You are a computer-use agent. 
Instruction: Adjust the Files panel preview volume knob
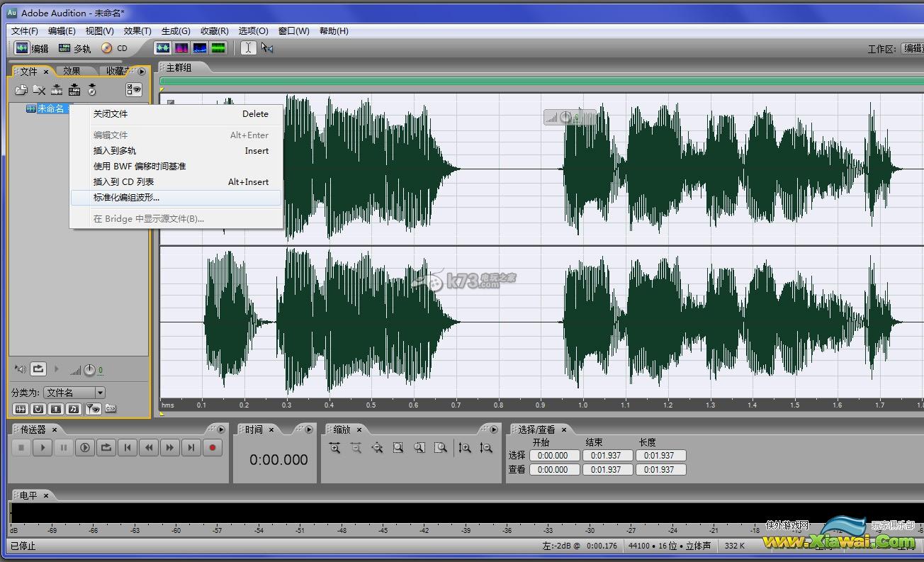(x=89, y=370)
